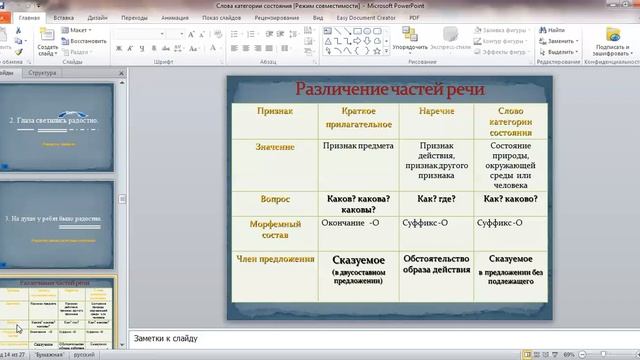Select slide thumbnail 'Глаза светились радостью'
The height and width of the screenshot is (360, 640).
(57, 127)
